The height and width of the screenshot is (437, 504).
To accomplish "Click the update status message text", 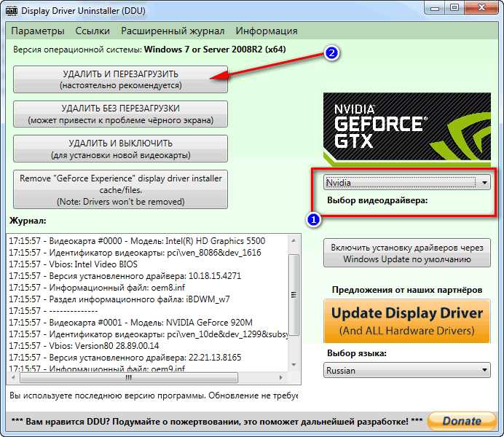I will click(154, 395).
